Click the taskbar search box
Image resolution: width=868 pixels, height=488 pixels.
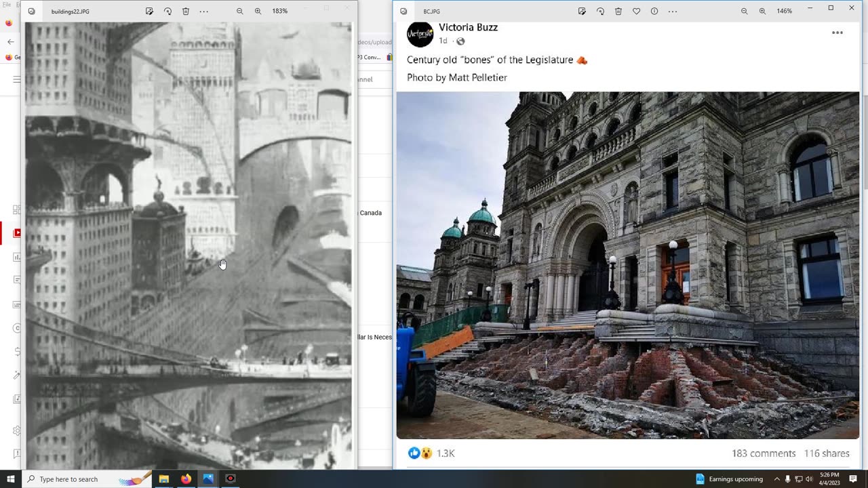[88, 479]
